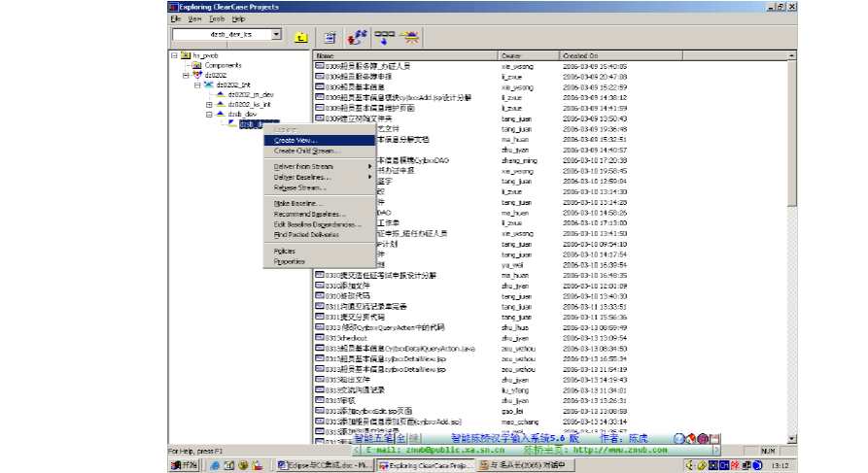Collapse the dz0202_int tree node

tap(196, 84)
